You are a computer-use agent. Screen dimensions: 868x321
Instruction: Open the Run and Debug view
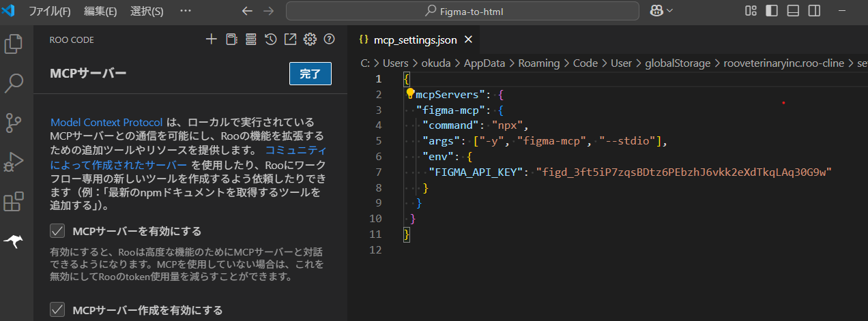pos(14,162)
